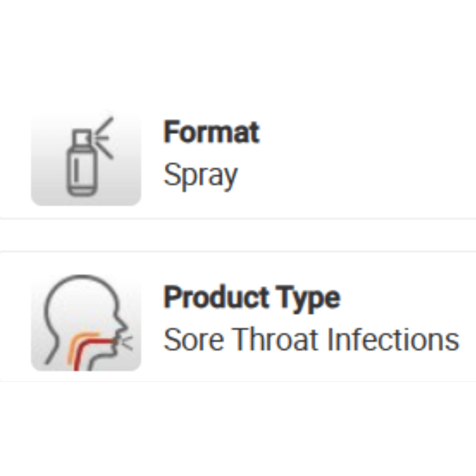476x476 pixels.
Task: Click the "Format" heading
Action: [x=212, y=132]
